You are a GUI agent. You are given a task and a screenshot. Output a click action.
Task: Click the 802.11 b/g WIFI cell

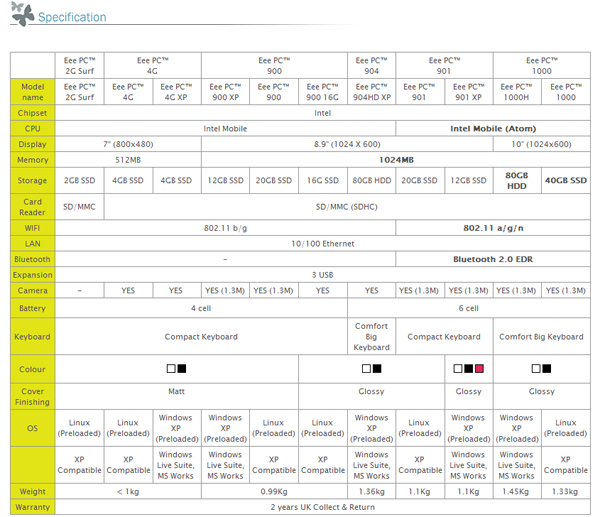pyautogui.click(x=225, y=228)
